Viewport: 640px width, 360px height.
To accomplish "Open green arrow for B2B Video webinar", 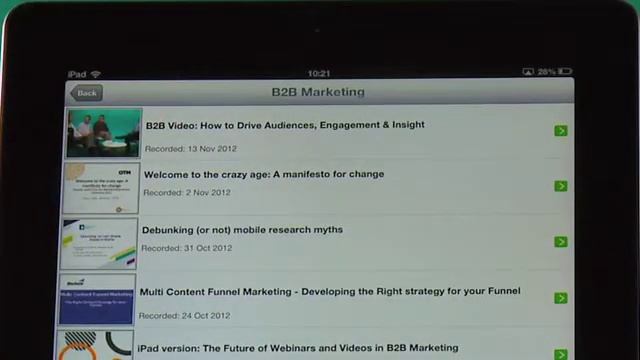I will click(x=561, y=131).
